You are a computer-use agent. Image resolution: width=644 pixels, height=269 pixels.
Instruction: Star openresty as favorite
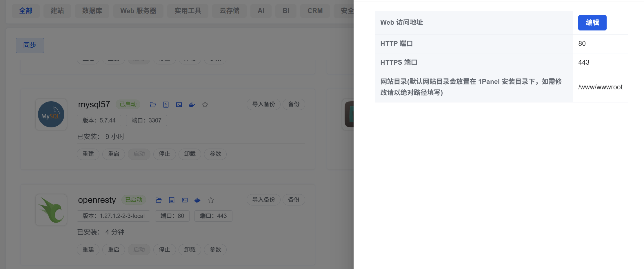(x=211, y=200)
